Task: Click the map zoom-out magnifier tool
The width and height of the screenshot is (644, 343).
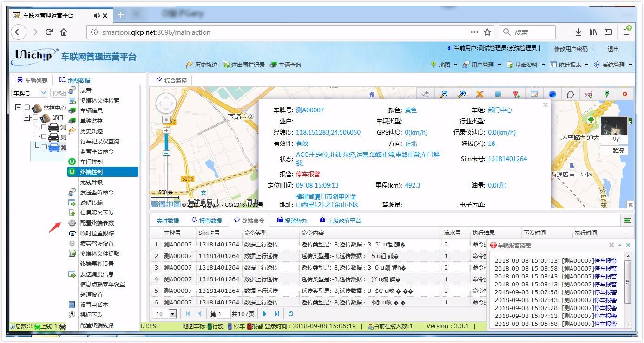Action: click(x=444, y=94)
